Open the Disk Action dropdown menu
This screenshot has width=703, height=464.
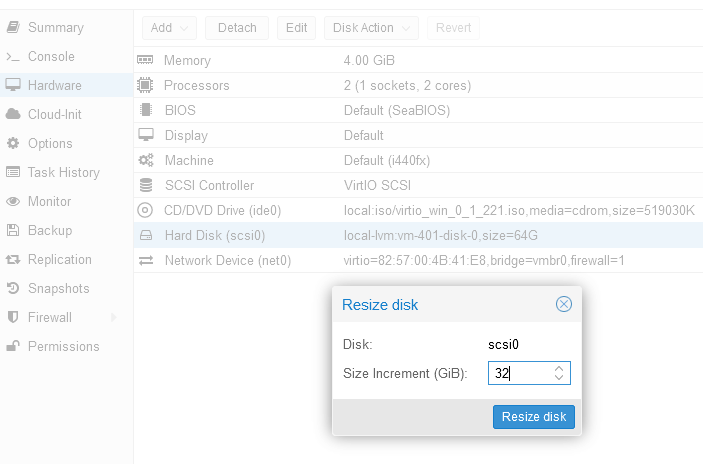[371, 28]
